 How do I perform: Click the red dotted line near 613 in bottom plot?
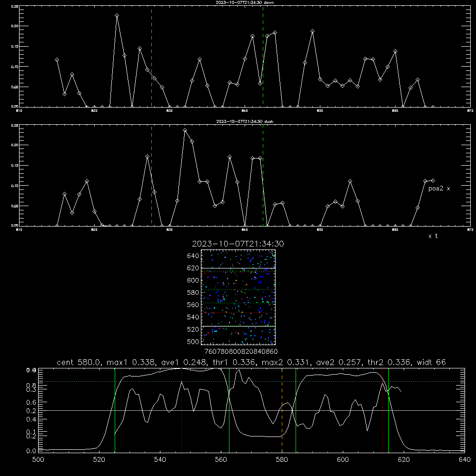pyautogui.click(x=383, y=410)
